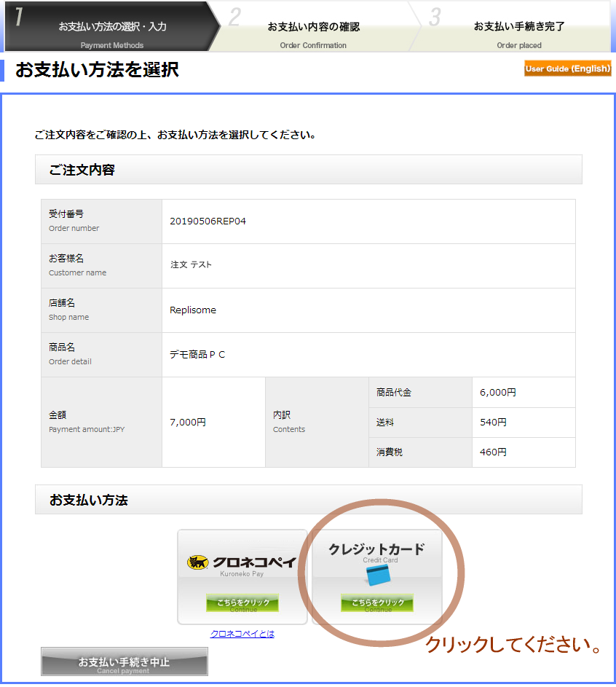This screenshot has height=687, width=616.
Task: Open the クロネコペイとは link
Action: point(242,634)
